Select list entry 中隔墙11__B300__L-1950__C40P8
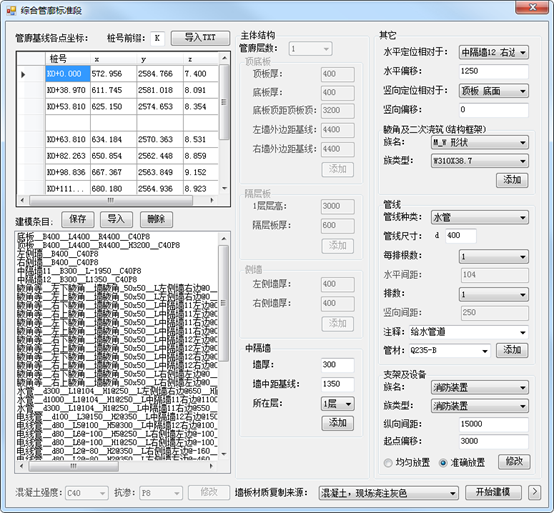Viewport: 554px width, 513px height. coord(79,271)
